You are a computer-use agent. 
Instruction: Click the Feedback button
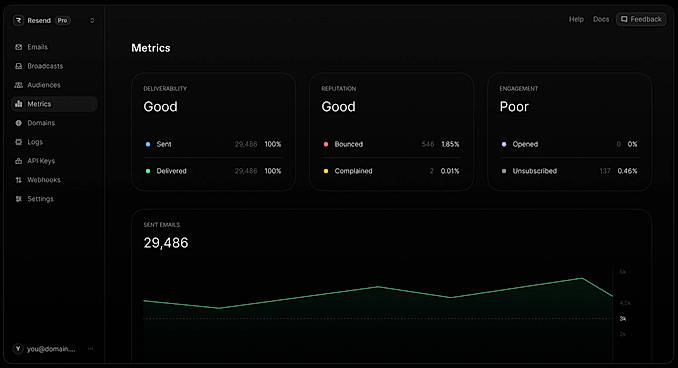[641, 19]
